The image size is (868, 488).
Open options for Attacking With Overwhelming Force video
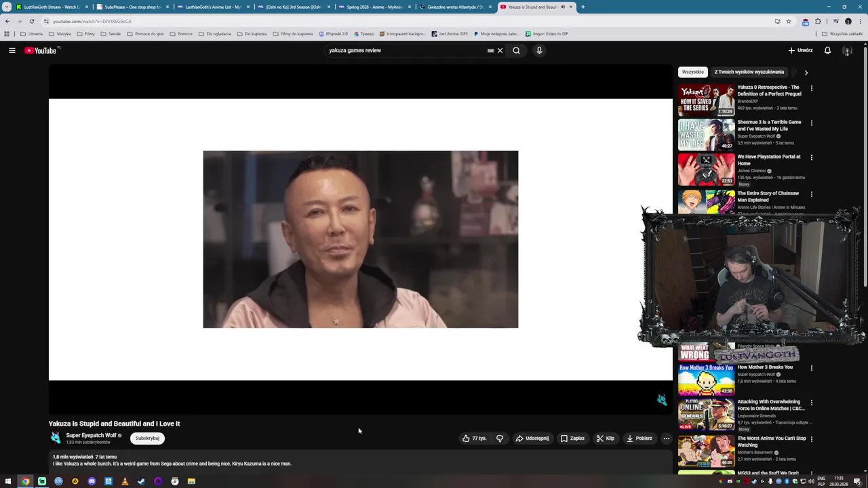click(x=812, y=403)
